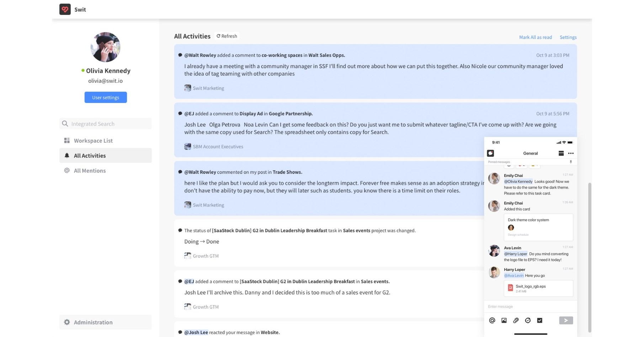The image size is (644, 337).
Task: Click the task checkbox icon in the composer
Action: pyautogui.click(x=539, y=320)
